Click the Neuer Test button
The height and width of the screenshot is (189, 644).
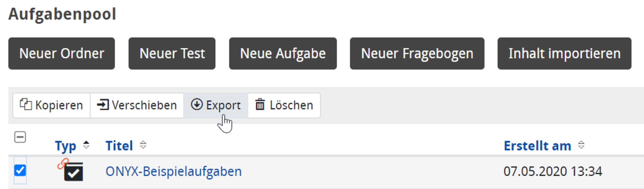[x=172, y=54]
